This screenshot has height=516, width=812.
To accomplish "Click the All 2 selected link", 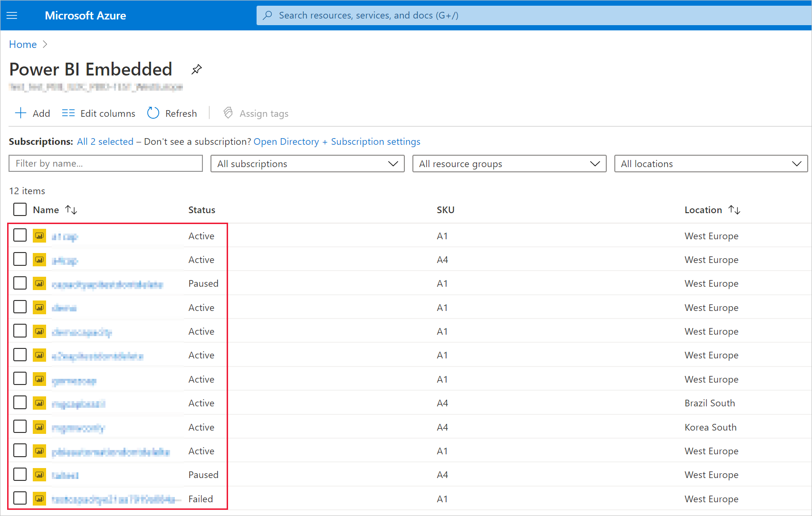I will (x=105, y=141).
